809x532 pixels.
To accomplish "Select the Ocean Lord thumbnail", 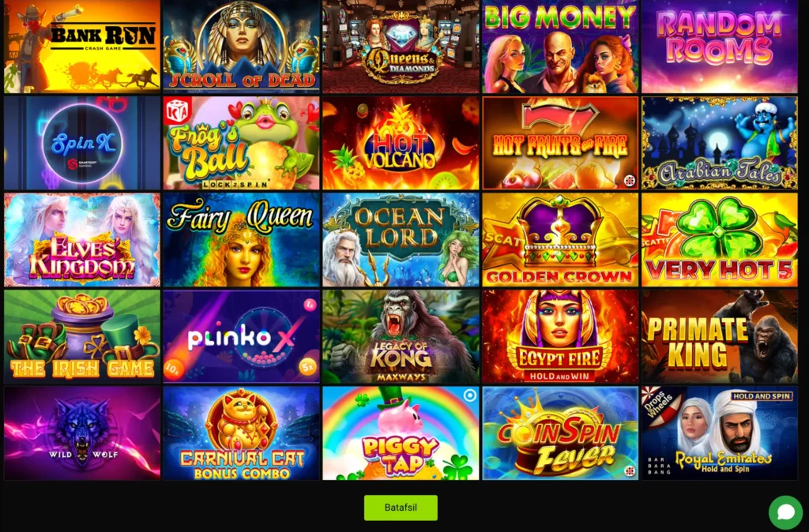I will point(401,240).
